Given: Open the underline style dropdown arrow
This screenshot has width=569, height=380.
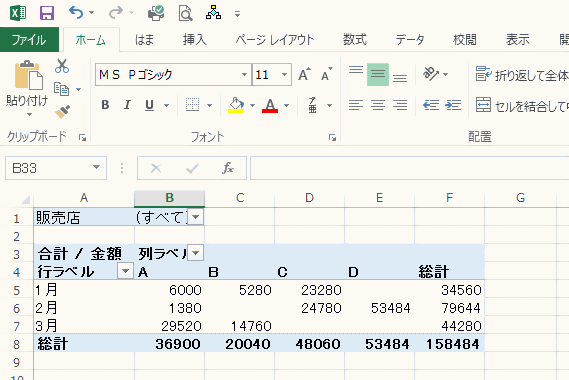Looking at the screenshot, I should pyautogui.click(x=167, y=105).
